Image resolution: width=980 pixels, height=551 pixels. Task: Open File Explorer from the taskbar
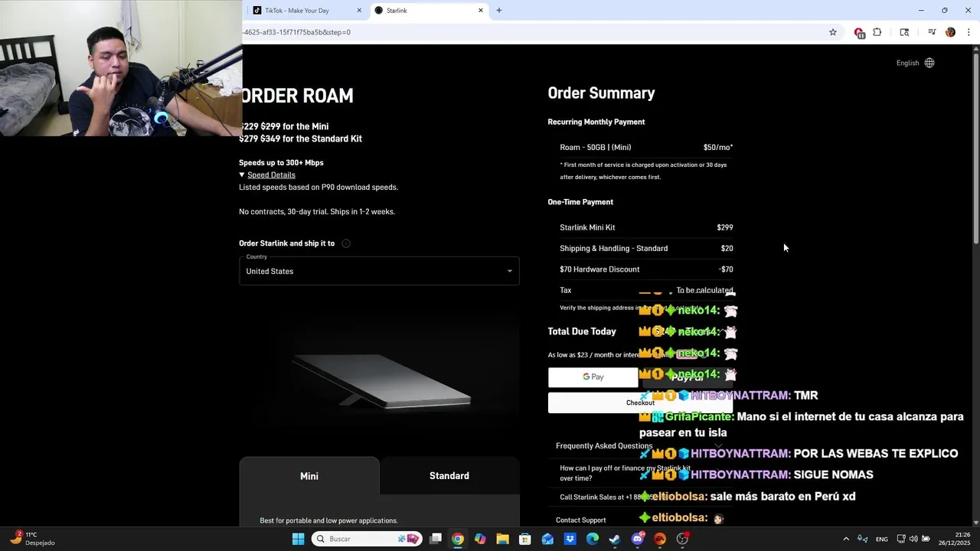tap(502, 539)
